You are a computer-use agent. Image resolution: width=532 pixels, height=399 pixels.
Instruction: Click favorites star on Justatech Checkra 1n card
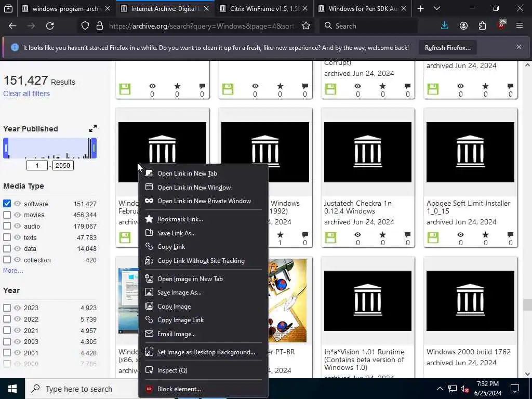[x=382, y=234]
